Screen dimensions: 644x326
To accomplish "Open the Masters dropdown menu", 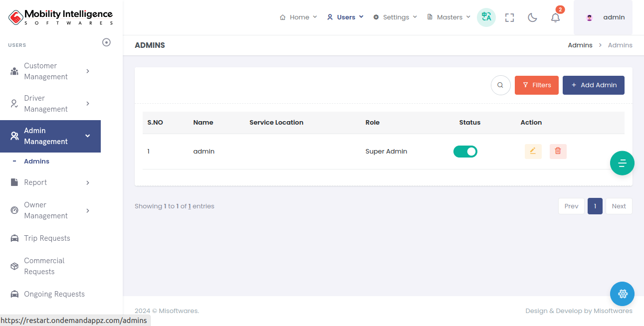I will [448, 17].
